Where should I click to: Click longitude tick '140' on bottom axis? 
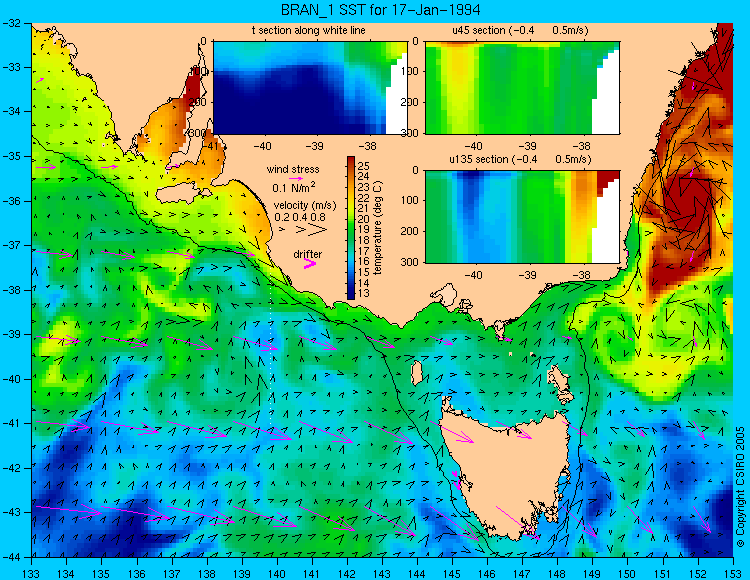click(x=276, y=574)
